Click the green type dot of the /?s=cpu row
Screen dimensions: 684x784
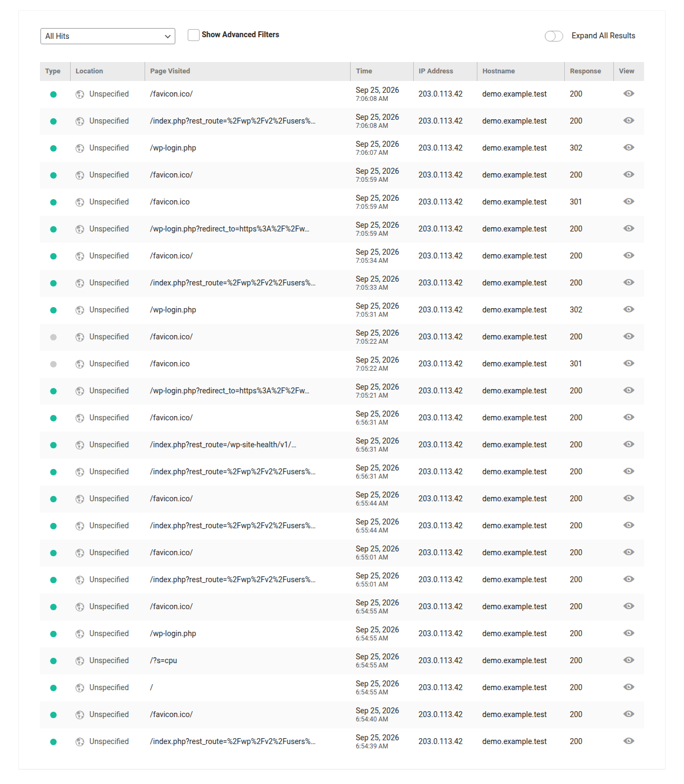[x=53, y=661]
